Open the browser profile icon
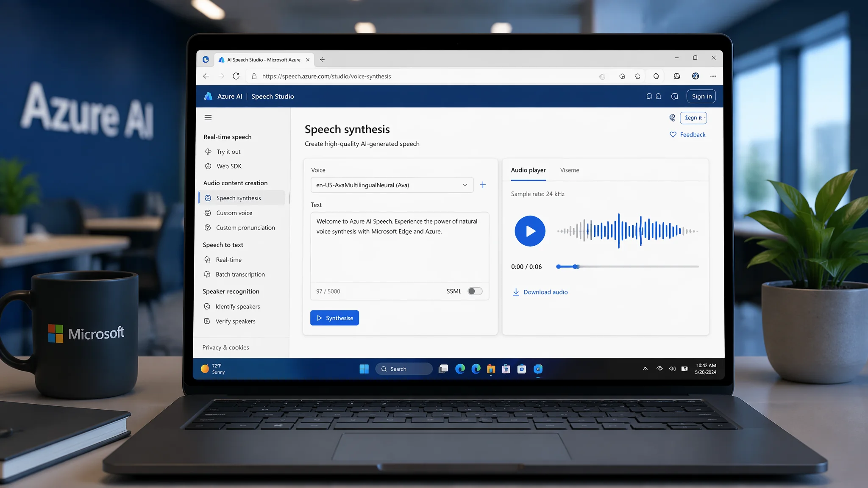Image resolution: width=868 pixels, height=488 pixels. tap(696, 76)
